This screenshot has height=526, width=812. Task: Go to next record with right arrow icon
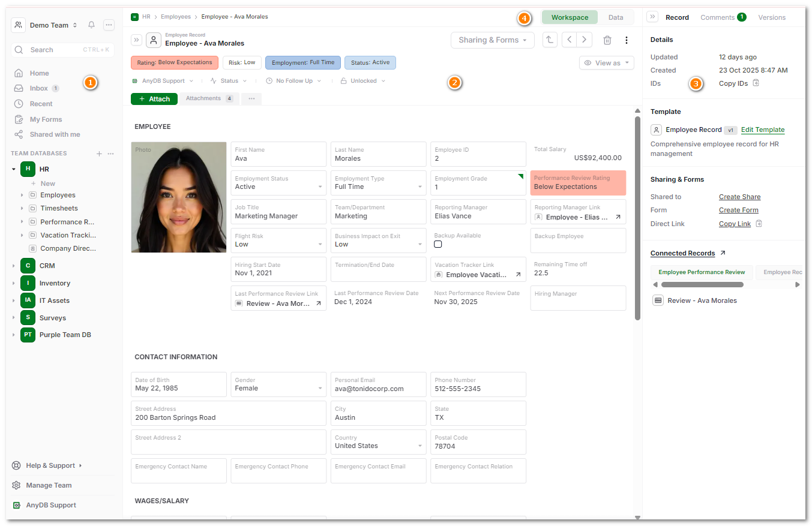click(x=583, y=40)
